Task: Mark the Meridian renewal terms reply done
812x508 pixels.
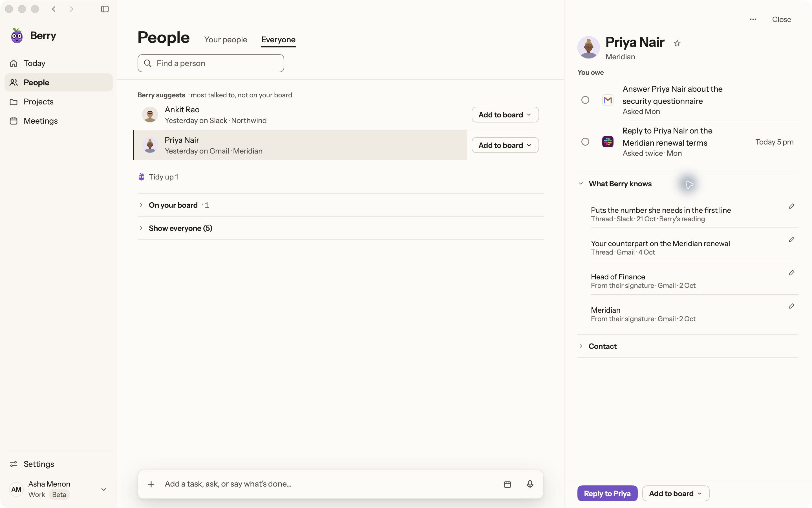Action: [585, 141]
